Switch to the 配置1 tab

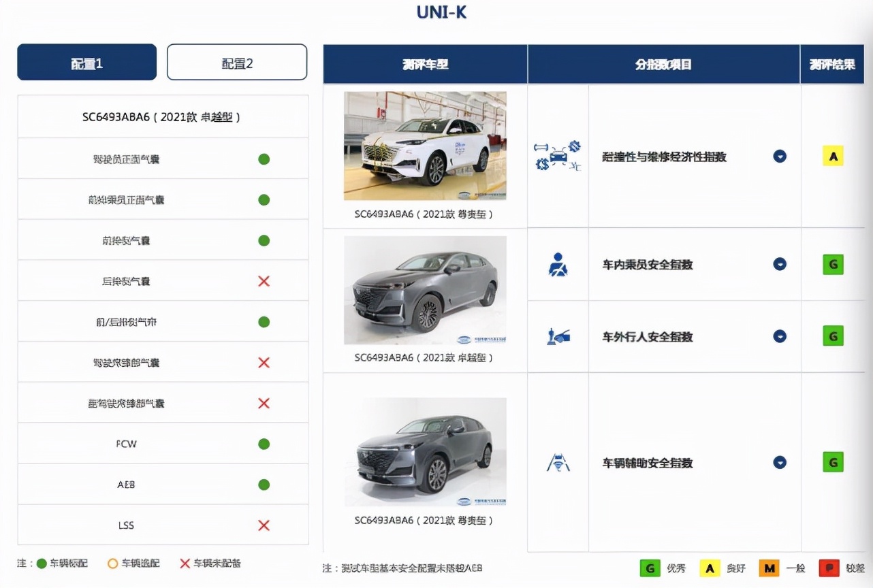[x=87, y=63]
